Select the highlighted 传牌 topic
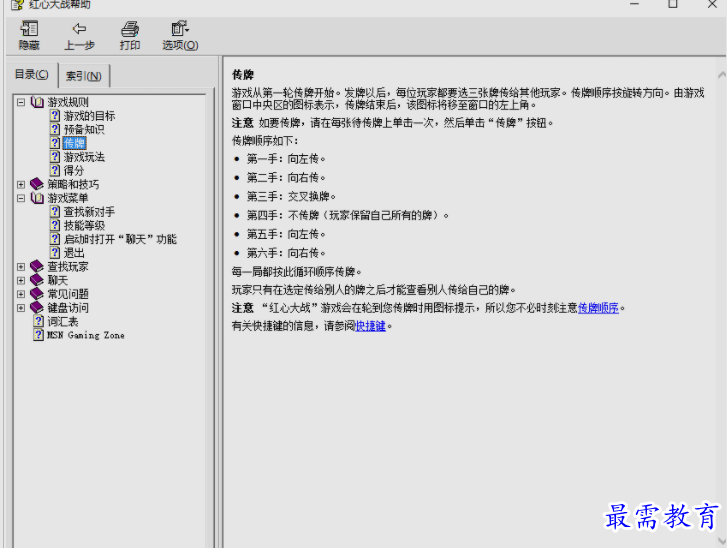This screenshot has width=727, height=548. [x=74, y=143]
